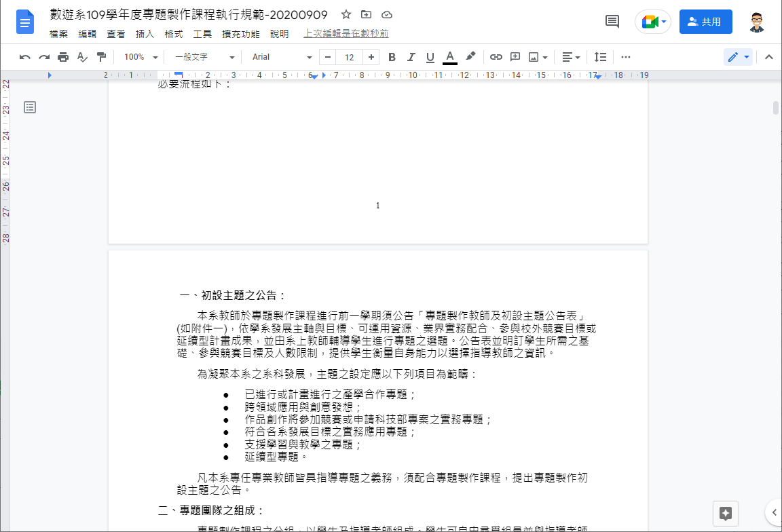Click the bullet 延續型專題
The image size is (782, 532).
click(277, 457)
